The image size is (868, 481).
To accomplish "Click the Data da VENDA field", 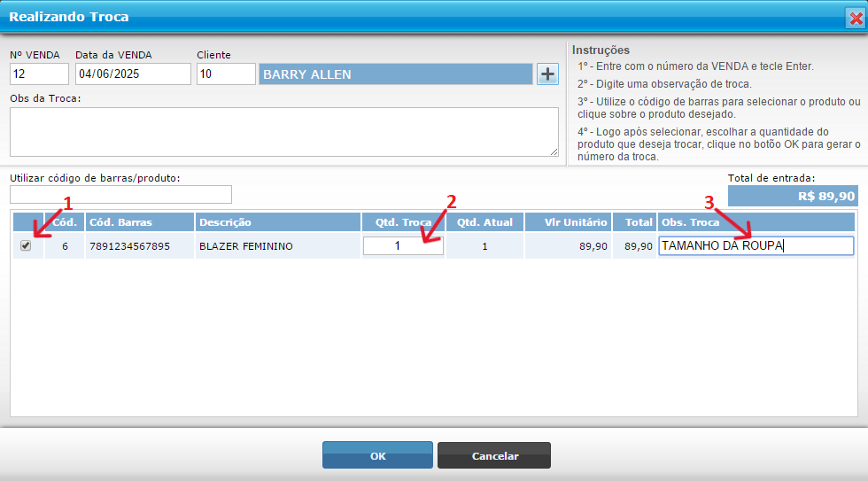I will click(x=132, y=74).
